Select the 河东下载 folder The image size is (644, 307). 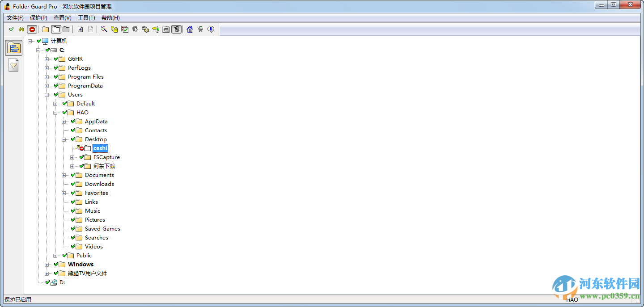tap(104, 166)
